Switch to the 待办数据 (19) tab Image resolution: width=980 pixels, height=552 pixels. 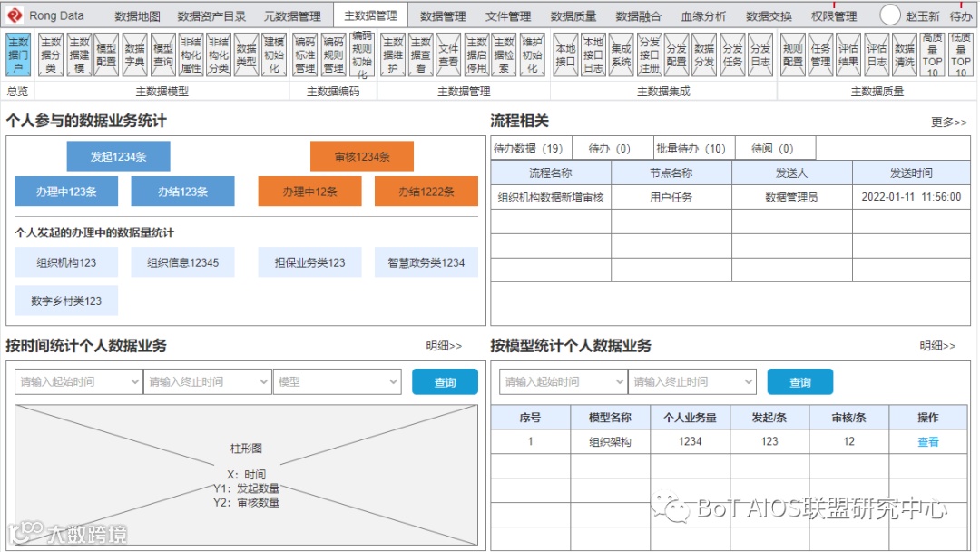[531, 148]
